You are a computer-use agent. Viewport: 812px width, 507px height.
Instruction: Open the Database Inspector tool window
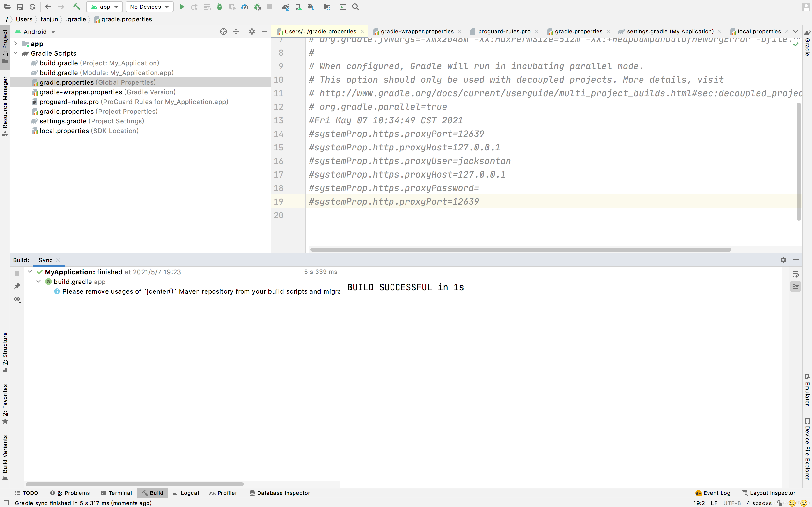pos(280,493)
